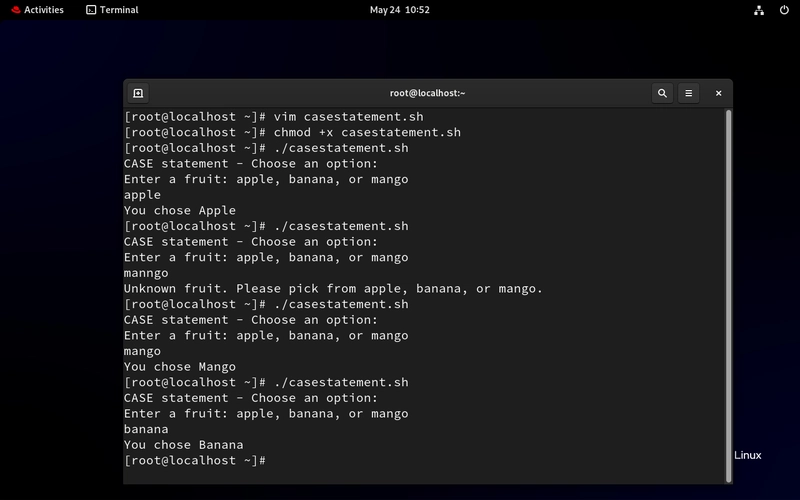Screen dimensions: 800x500
Task: Open the Terminal app menu in the top bar
Action: 112,10
